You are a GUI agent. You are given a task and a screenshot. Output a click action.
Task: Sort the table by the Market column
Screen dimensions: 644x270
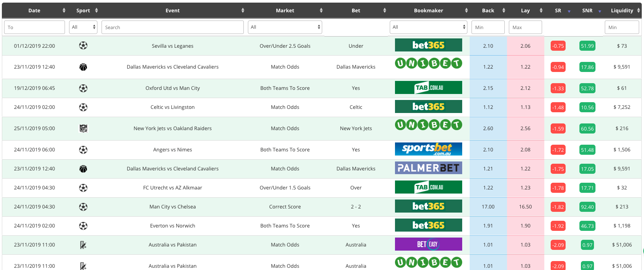(x=285, y=10)
